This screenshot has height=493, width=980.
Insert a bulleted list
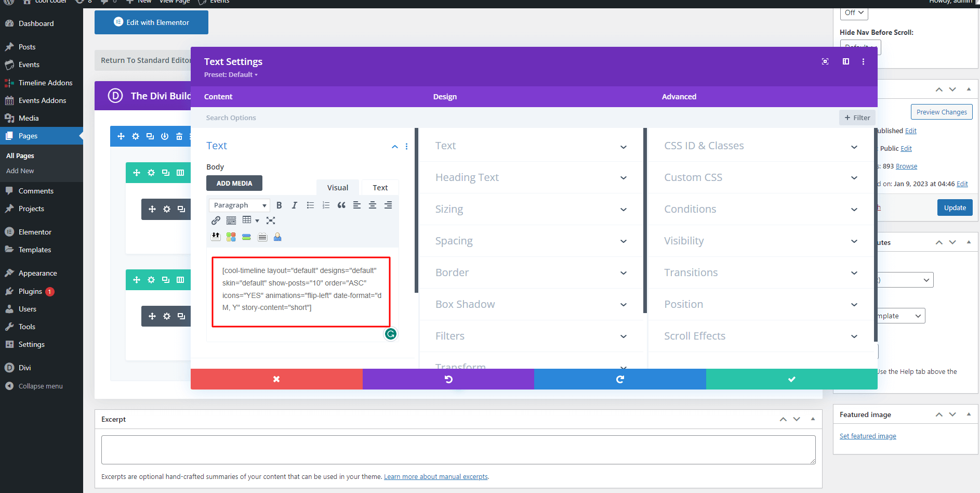tap(310, 205)
